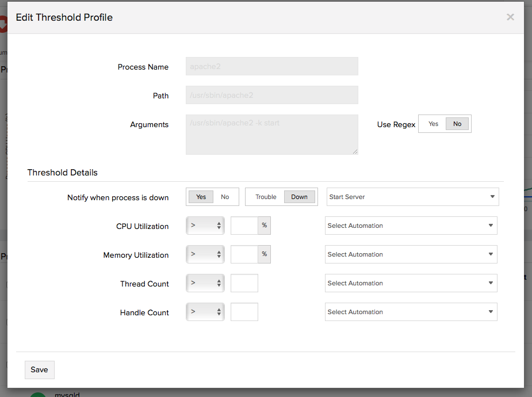Select Down as process down status
Viewport: 532px width, 397px height.
(x=299, y=197)
